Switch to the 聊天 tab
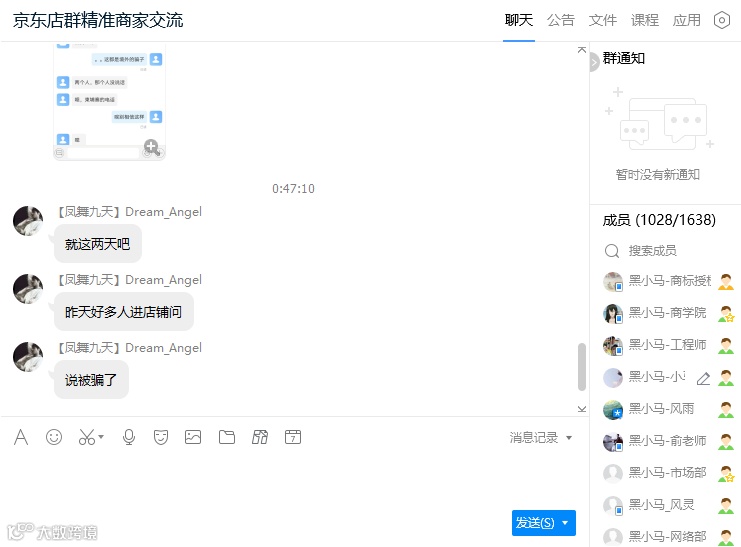 click(518, 20)
